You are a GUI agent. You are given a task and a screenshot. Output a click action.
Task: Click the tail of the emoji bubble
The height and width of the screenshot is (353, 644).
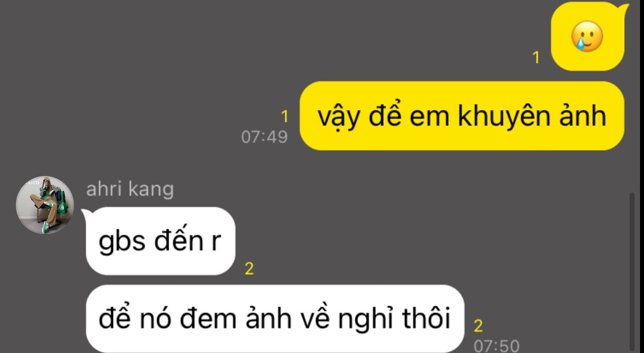[625, 8]
